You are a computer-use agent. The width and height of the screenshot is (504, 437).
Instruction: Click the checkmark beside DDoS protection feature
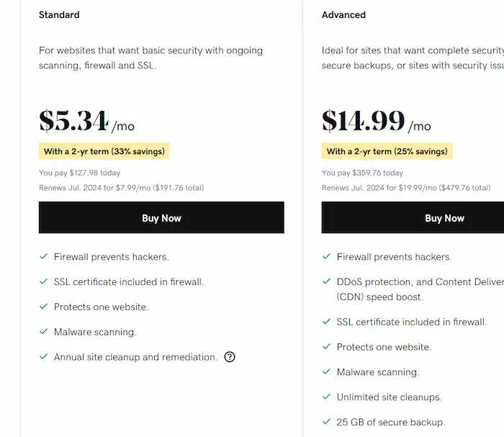(327, 282)
